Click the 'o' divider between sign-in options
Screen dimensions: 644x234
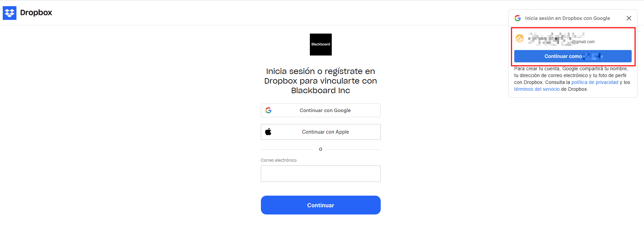[x=321, y=149]
